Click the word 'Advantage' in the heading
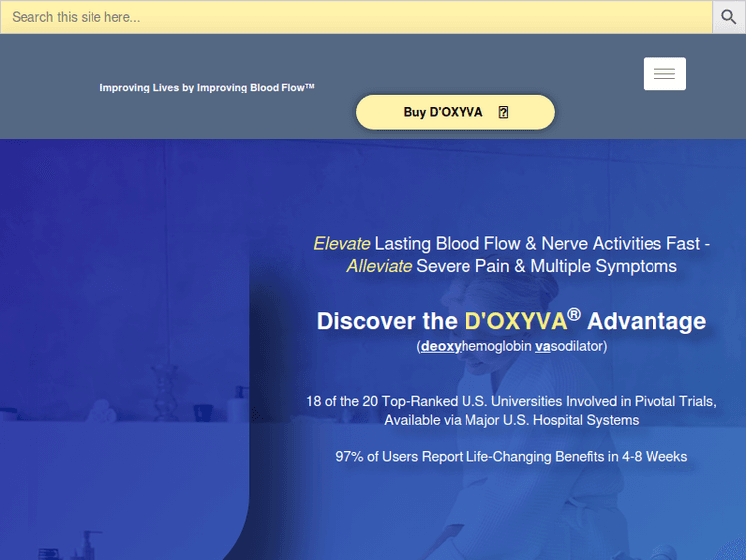The image size is (746, 560). pyautogui.click(x=647, y=321)
